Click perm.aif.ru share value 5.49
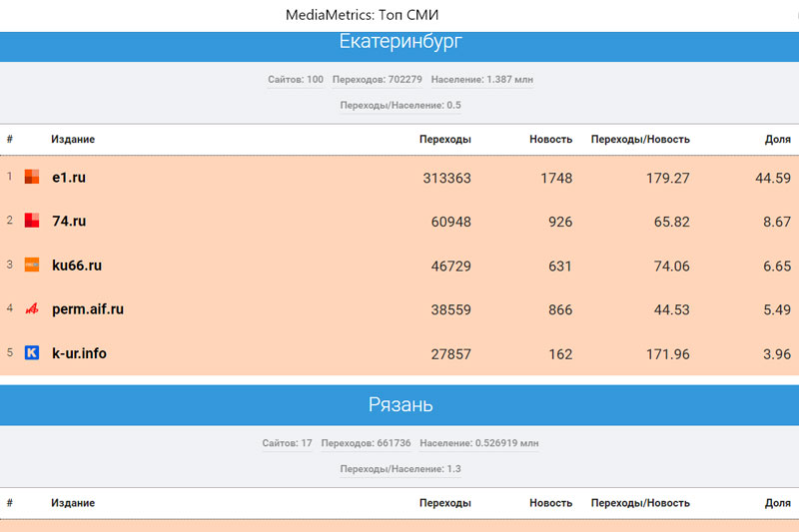The width and height of the screenshot is (799, 532). coord(777,310)
